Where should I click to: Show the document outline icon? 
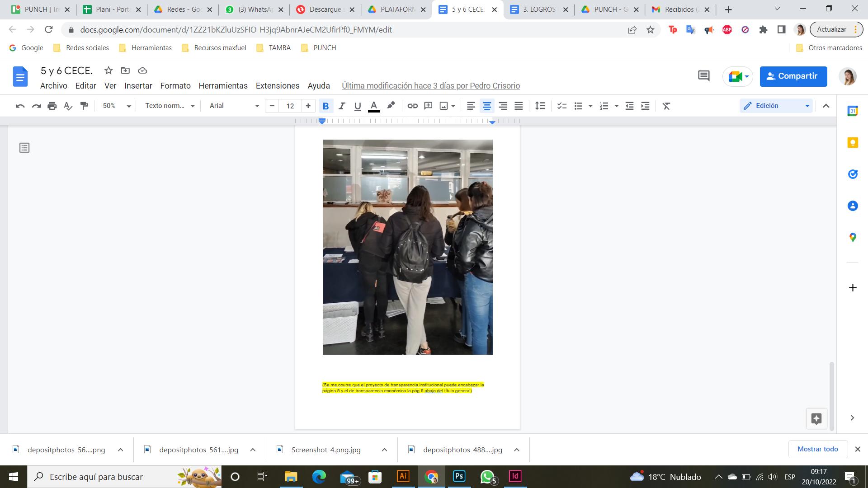(24, 148)
